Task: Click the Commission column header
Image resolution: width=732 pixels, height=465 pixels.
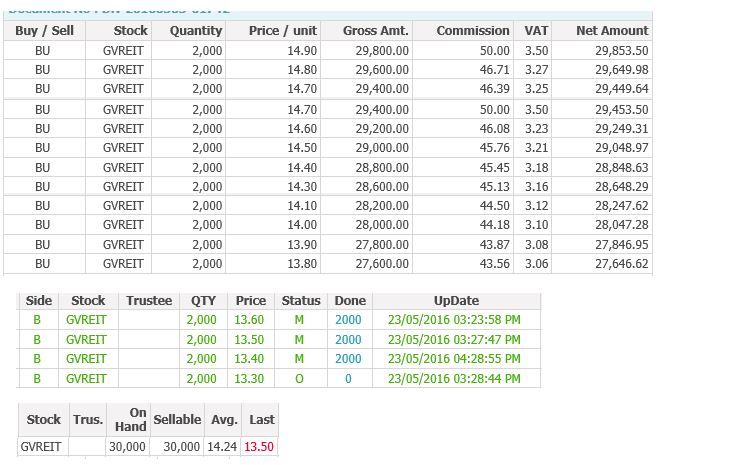Action: coord(473,31)
